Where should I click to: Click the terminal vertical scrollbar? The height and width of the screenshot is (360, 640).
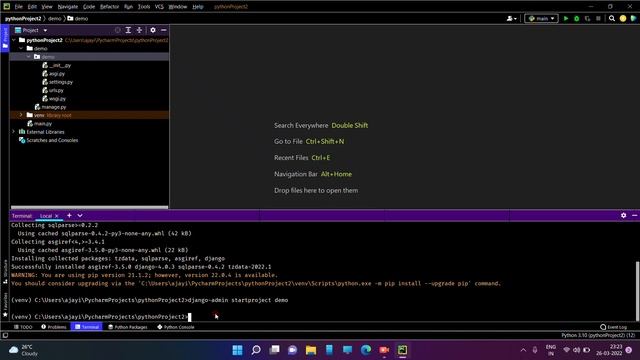click(637, 290)
